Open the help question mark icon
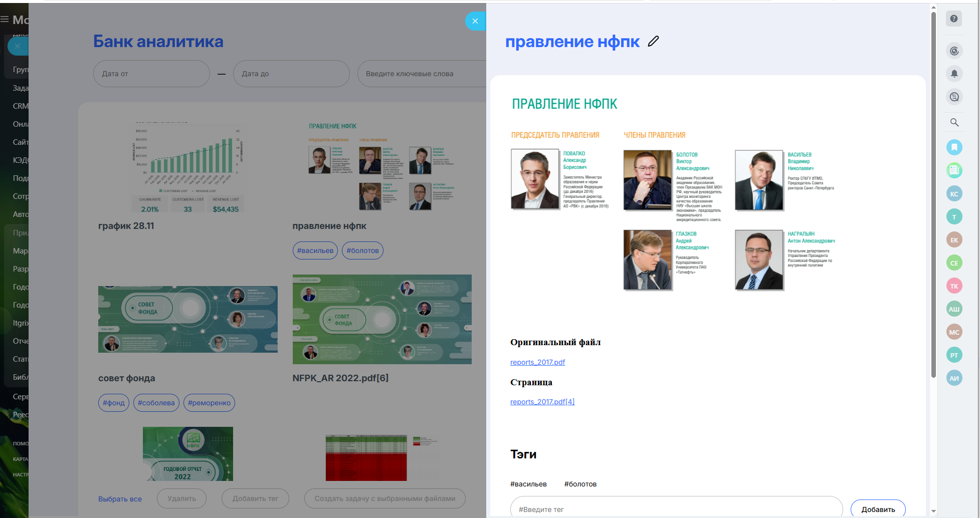 954,19
